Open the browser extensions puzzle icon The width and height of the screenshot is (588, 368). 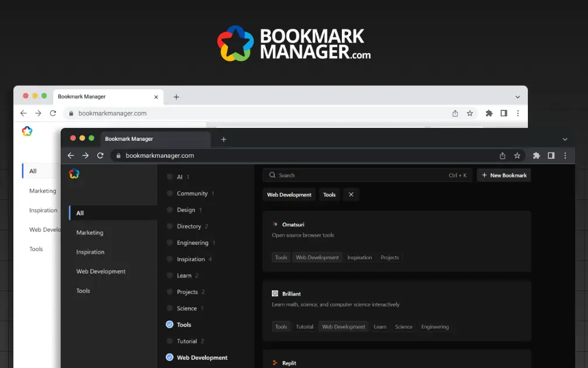click(536, 155)
